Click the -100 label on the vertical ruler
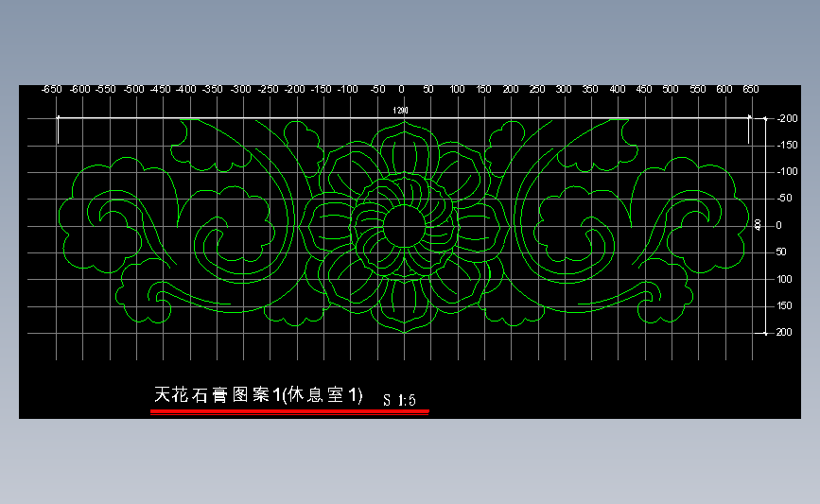The height and width of the screenshot is (504, 820). pyautogui.click(x=787, y=171)
